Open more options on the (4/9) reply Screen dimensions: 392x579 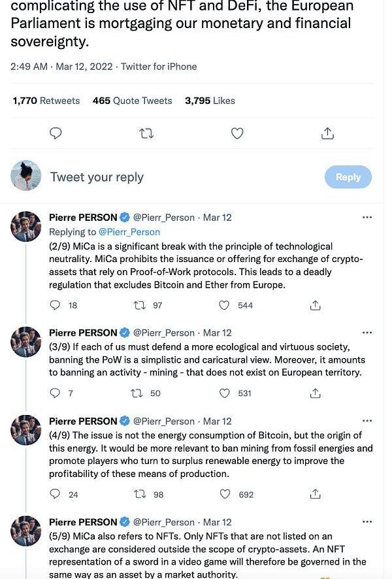(x=367, y=421)
